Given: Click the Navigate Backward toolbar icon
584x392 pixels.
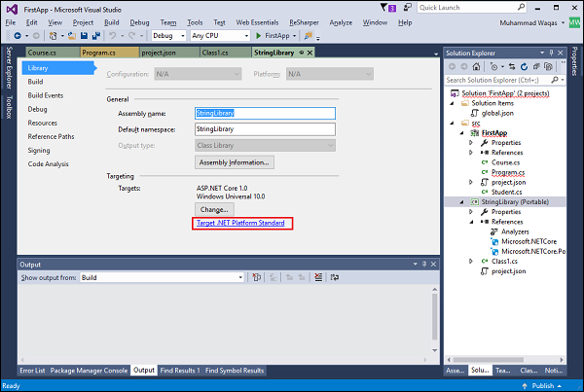Looking at the screenshot, I should click(x=18, y=36).
